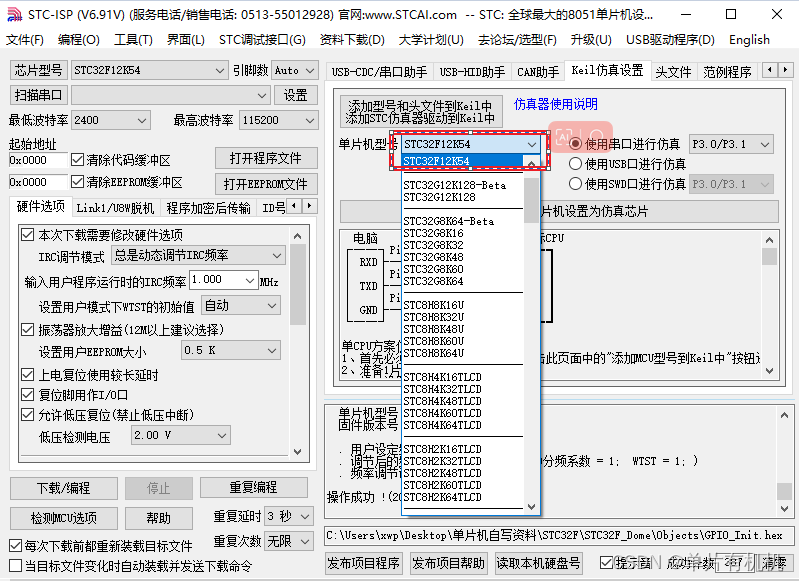
Task: Toggle 上电复位使用较长延时 checkbox
Action: (x=27, y=375)
